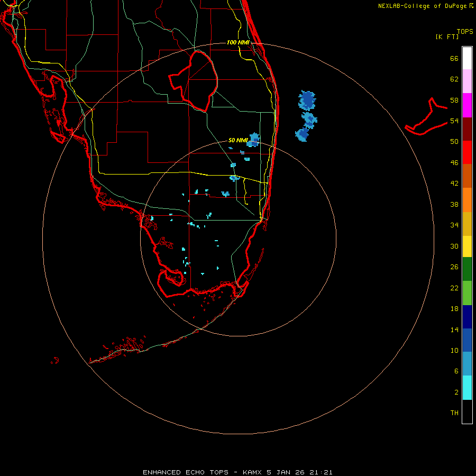Click the TH threshold legend label
Image resolution: width=476 pixels, height=476 pixels.
pyautogui.click(x=454, y=413)
